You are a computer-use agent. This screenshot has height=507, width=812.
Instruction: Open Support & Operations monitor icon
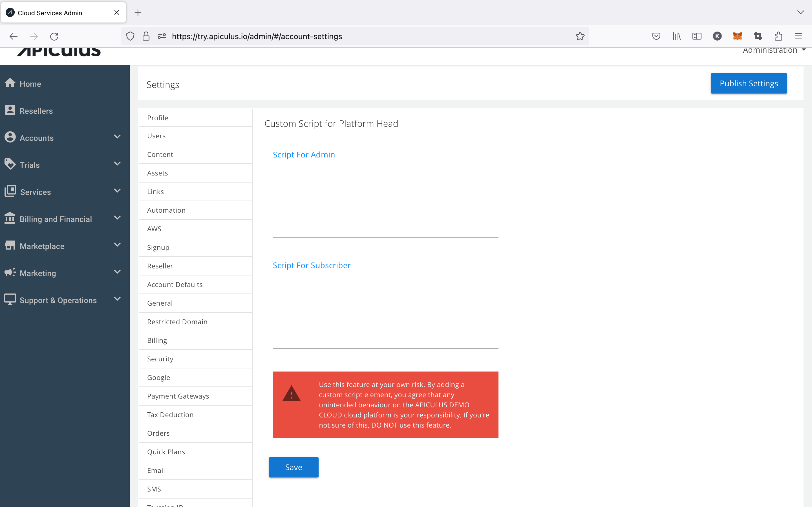[10, 299]
